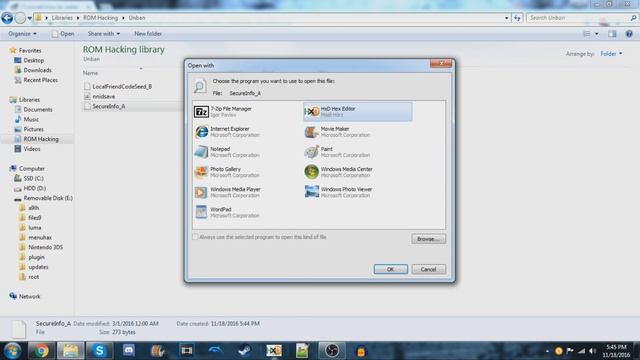This screenshot has height=360, width=640.
Task: Open the root folder
Action: pyautogui.click(x=33, y=277)
